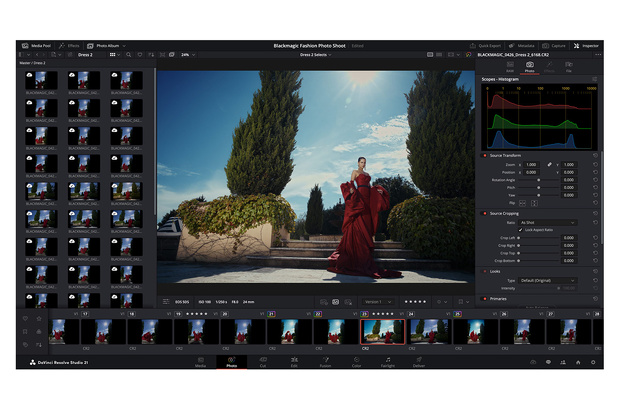Go to the Deliver page

[x=419, y=362]
